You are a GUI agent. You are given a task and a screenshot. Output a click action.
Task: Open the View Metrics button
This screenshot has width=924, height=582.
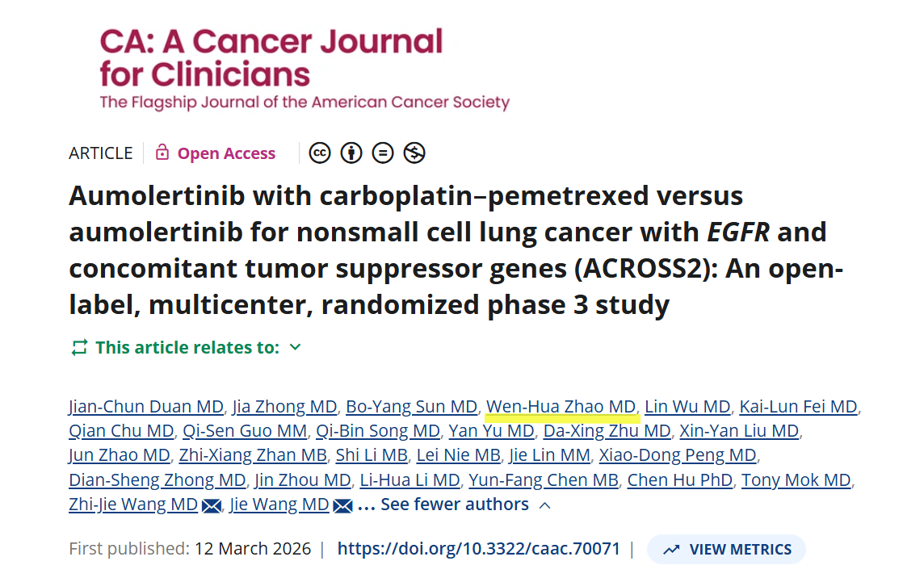[726, 549]
